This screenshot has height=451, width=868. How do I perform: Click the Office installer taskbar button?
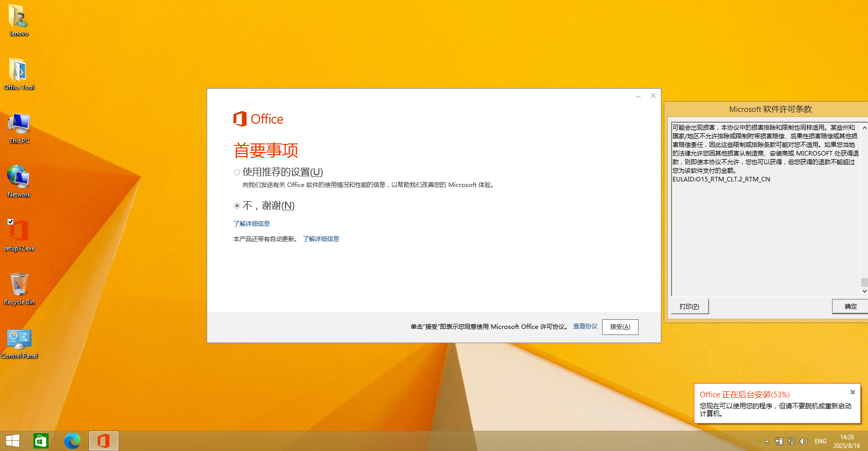point(104,441)
